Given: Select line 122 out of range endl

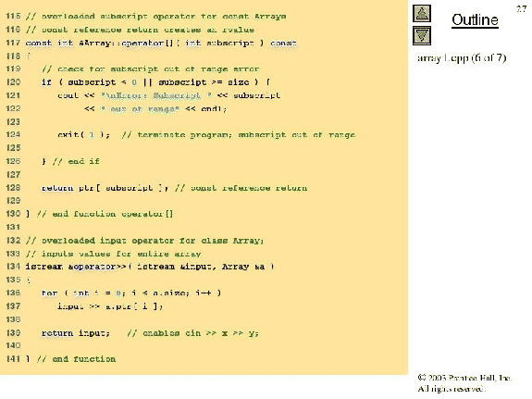Looking at the screenshot, I should (x=155, y=109).
